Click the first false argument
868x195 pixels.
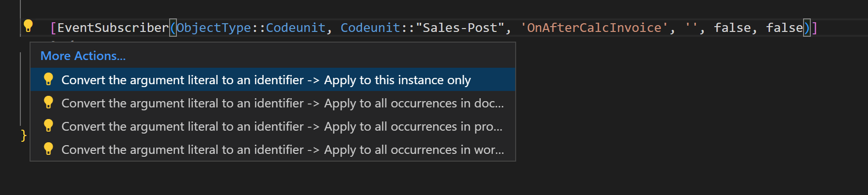coord(732,28)
